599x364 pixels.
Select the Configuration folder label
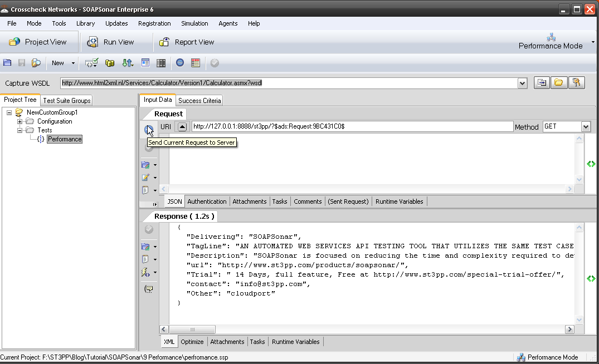click(55, 121)
